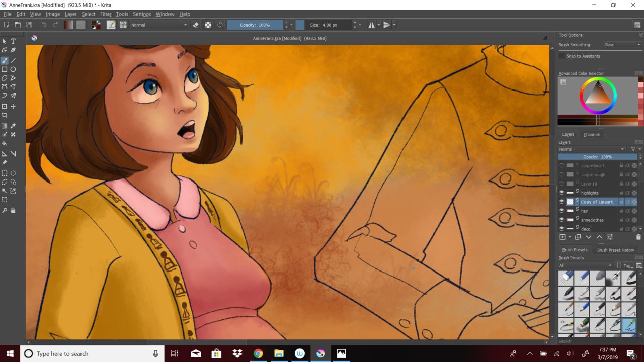Save the document using toolbar icon
This screenshot has width=644, height=362.
pos(29,25)
